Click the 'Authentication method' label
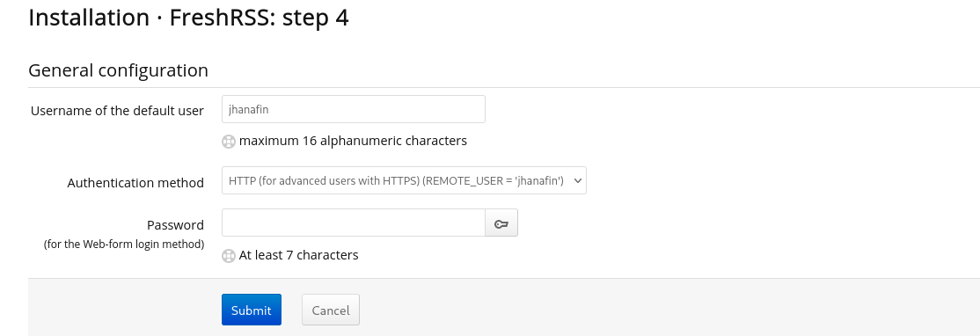The image size is (980, 336). pos(135,183)
